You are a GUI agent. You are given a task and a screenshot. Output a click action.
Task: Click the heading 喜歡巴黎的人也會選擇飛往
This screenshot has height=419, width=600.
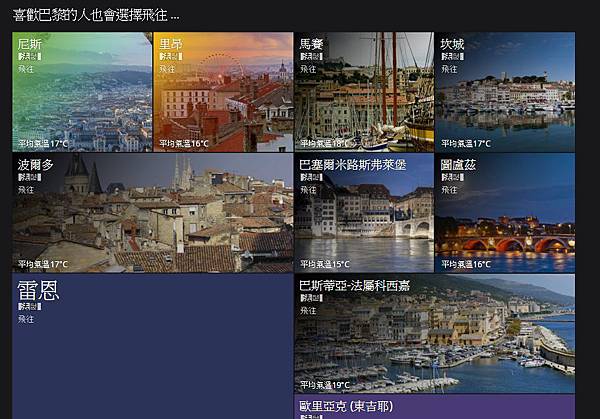[96, 15]
